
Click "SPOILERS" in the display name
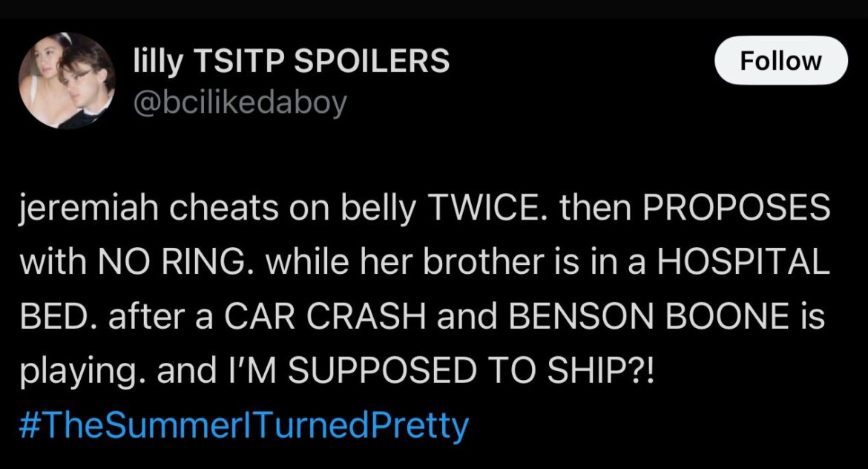(x=372, y=61)
